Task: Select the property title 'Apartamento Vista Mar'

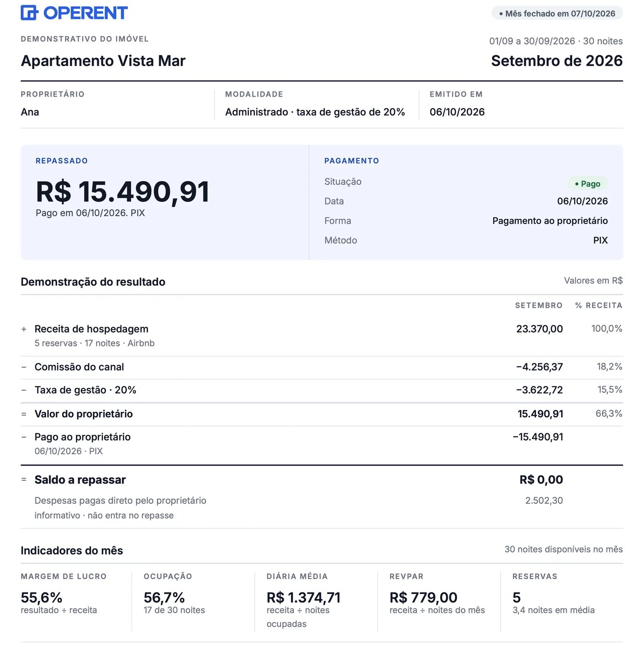Action: pyautogui.click(x=103, y=61)
